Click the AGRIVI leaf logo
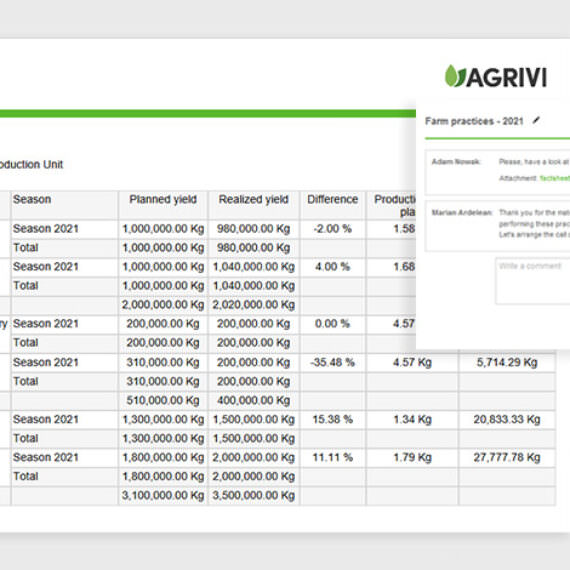 495,76
